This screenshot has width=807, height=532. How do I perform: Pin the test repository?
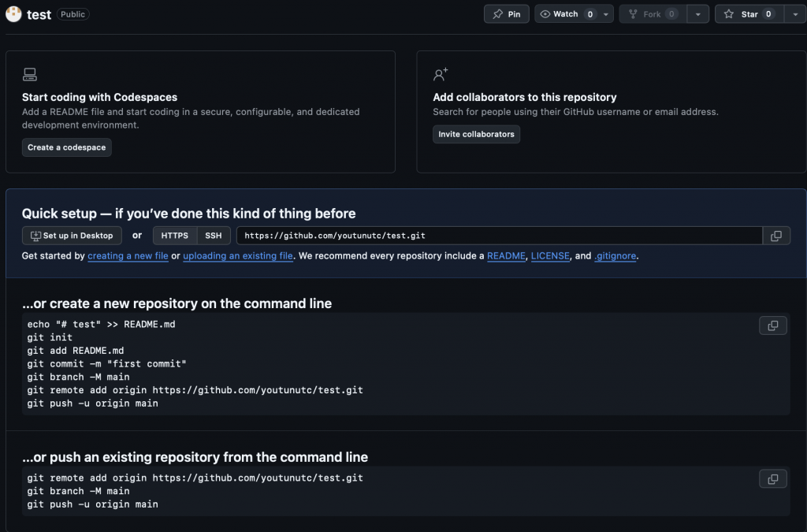point(506,14)
